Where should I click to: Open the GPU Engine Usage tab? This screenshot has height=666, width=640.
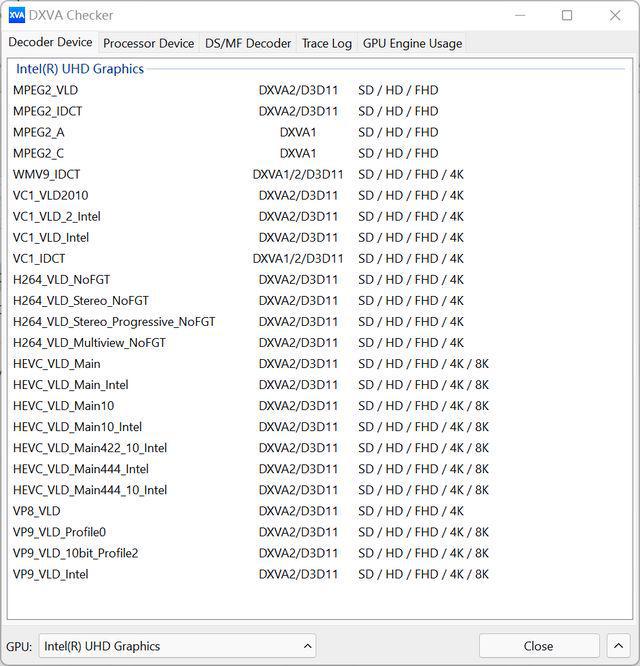click(x=412, y=43)
